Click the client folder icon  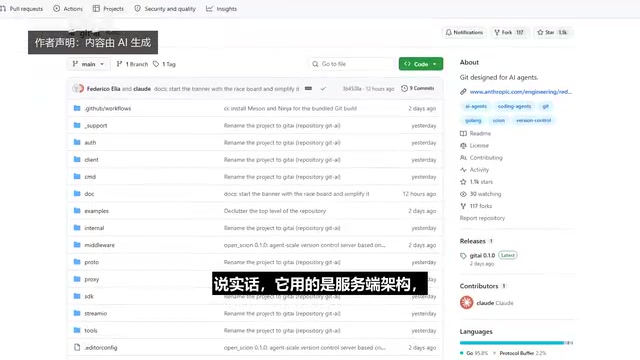(77, 160)
